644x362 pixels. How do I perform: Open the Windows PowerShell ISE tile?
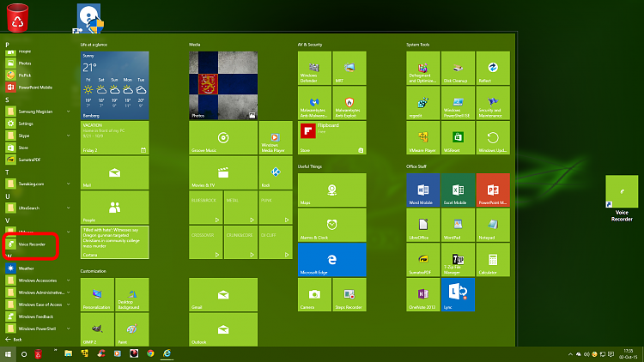click(458, 103)
